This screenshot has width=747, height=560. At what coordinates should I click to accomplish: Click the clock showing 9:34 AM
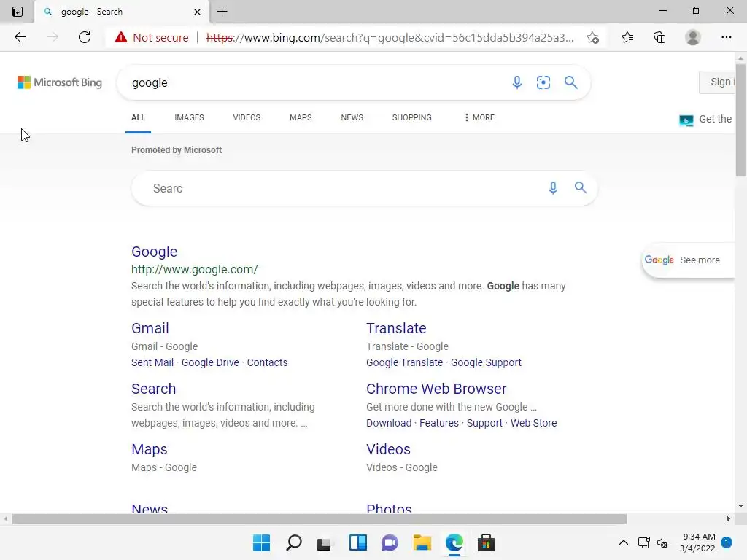[x=698, y=537]
